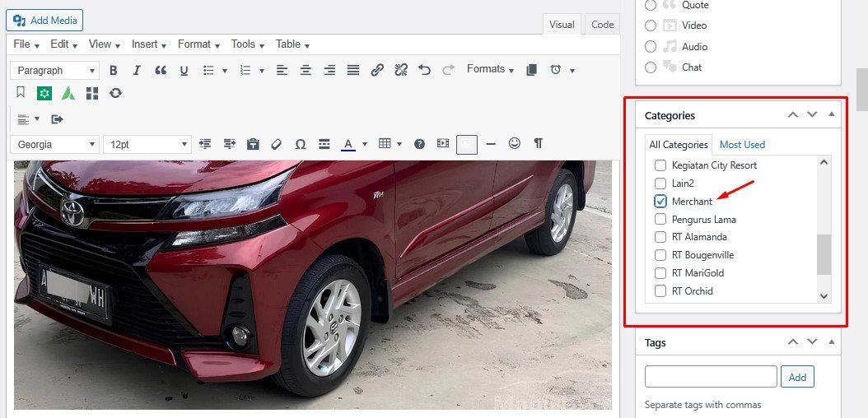Toggle bold formatting in the editor toolbar

tap(114, 71)
